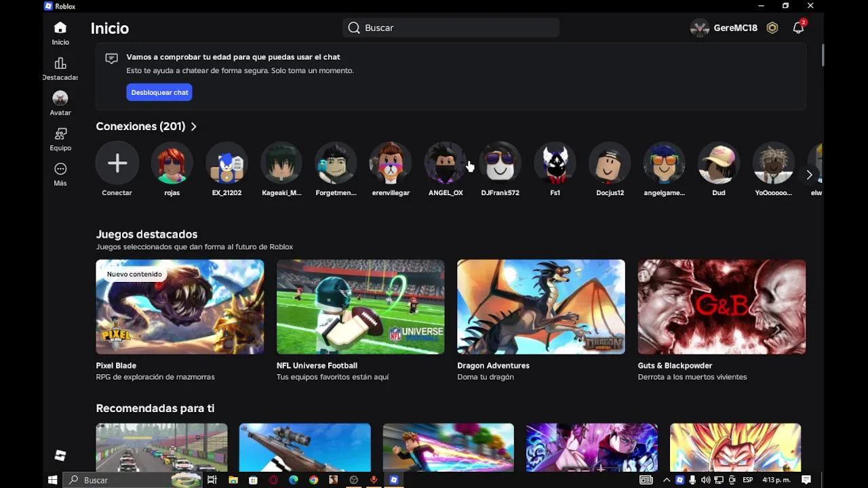The height and width of the screenshot is (488, 868).
Task: Open NFL Universe Football thumbnail
Action: click(360, 306)
